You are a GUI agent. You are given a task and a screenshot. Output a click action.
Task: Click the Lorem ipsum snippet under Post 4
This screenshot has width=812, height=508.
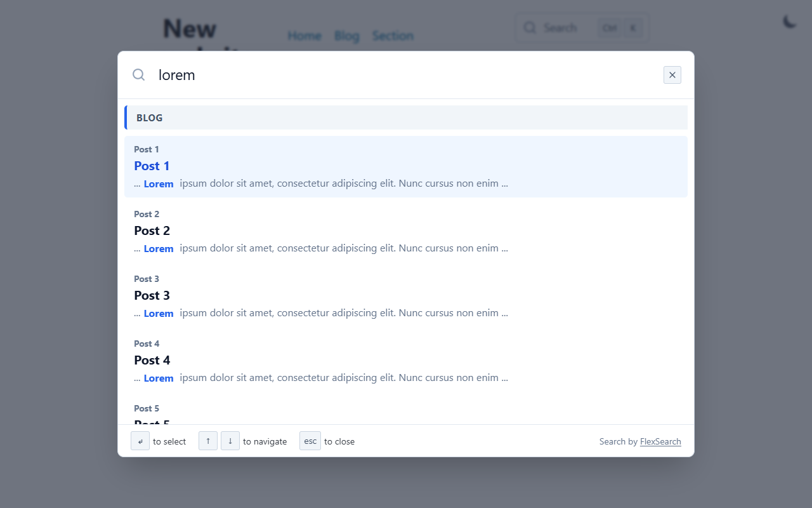click(321, 378)
